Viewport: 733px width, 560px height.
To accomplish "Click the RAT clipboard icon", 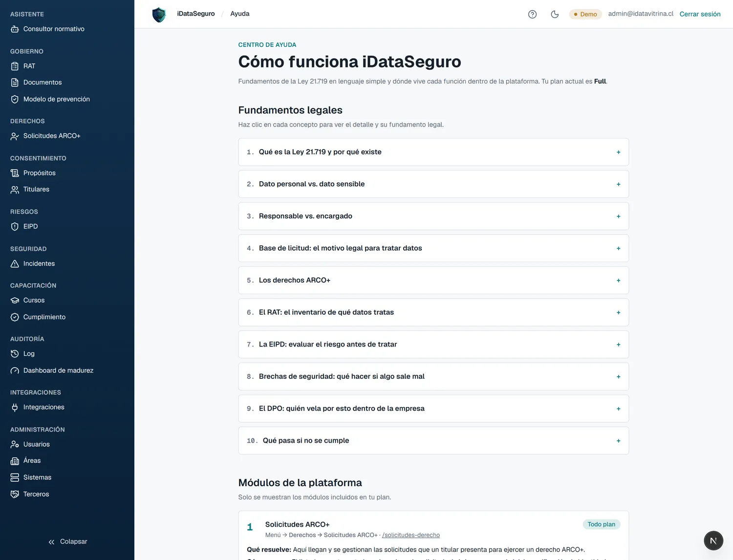I will click(x=15, y=66).
